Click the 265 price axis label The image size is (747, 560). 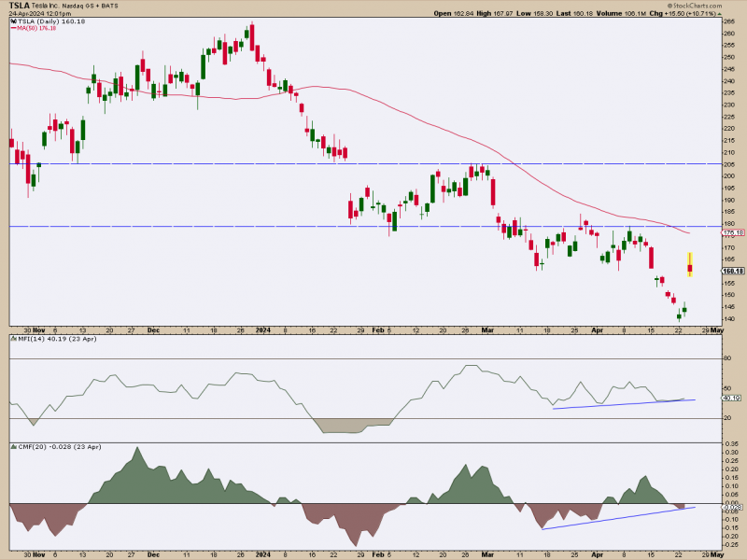coord(729,21)
